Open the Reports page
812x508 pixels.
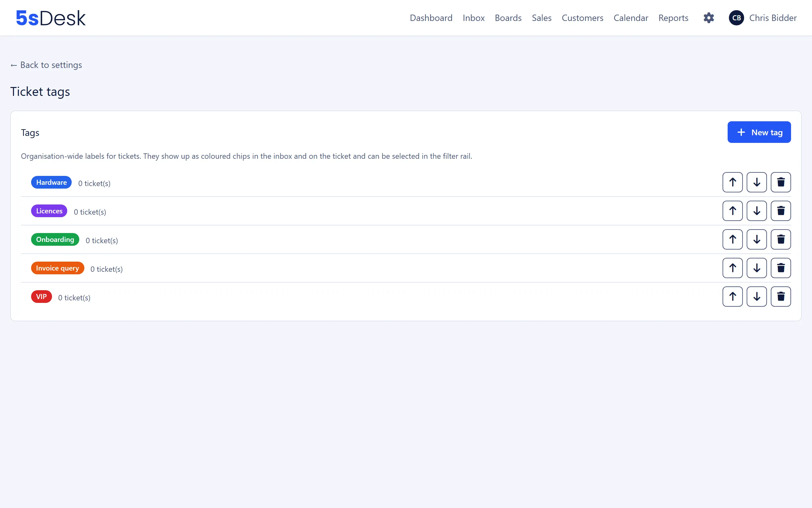673,18
